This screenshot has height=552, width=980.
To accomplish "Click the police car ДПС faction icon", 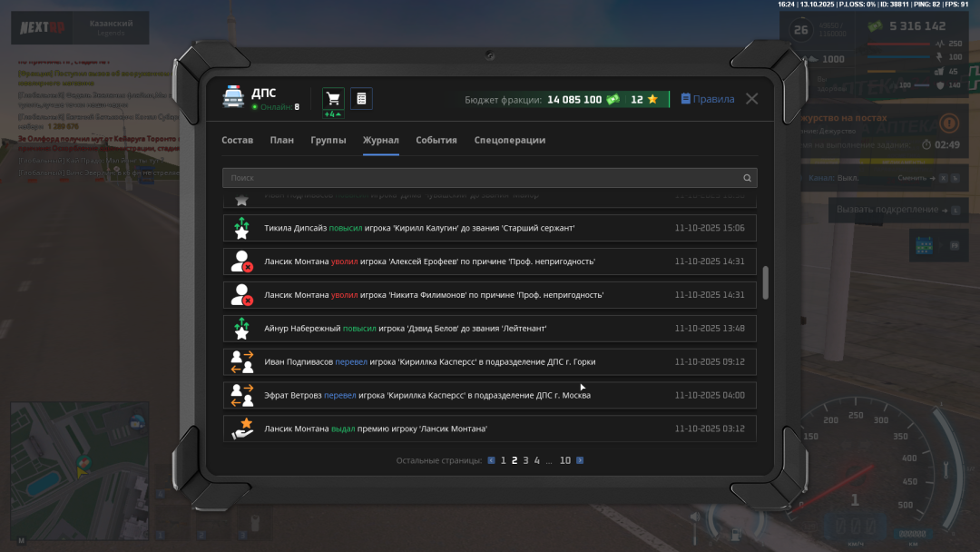I will coord(233,98).
